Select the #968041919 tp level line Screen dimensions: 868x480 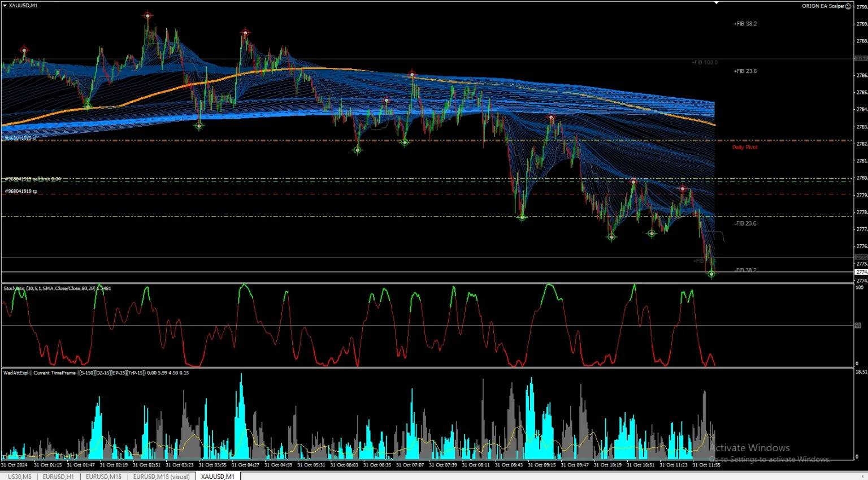point(21,191)
